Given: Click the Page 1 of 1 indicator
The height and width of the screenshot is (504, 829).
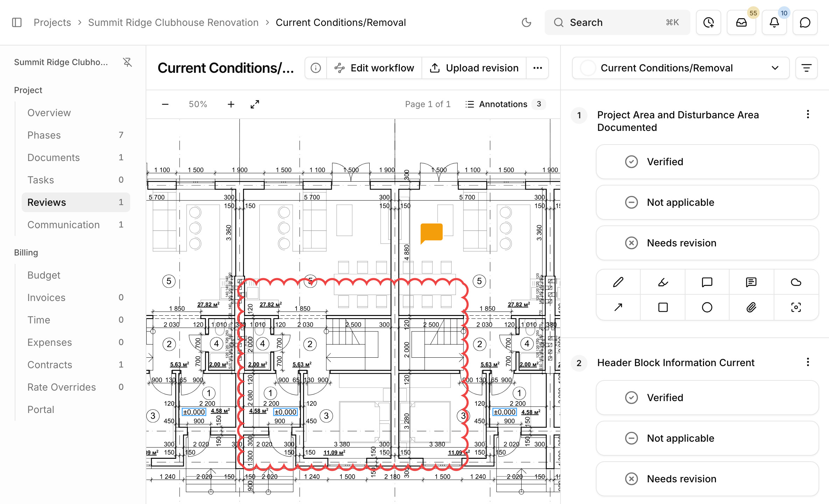Looking at the screenshot, I should click(x=427, y=104).
